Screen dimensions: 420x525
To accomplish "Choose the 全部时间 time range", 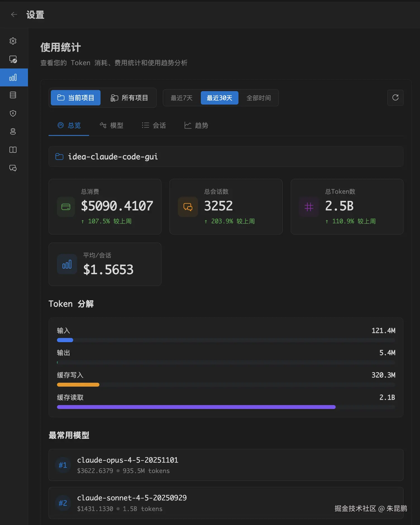I will click(259, 98).
